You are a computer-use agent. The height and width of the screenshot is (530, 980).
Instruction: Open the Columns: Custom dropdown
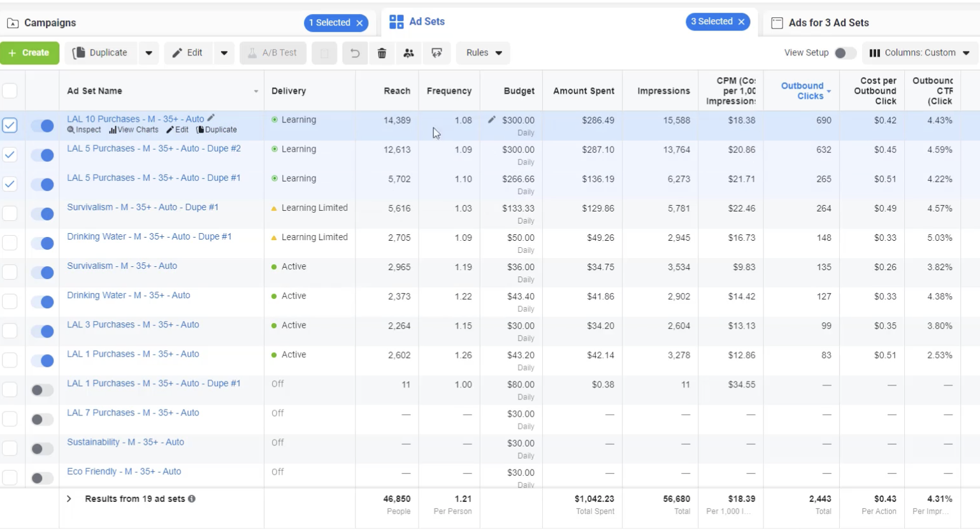click(x=919, y=53)
